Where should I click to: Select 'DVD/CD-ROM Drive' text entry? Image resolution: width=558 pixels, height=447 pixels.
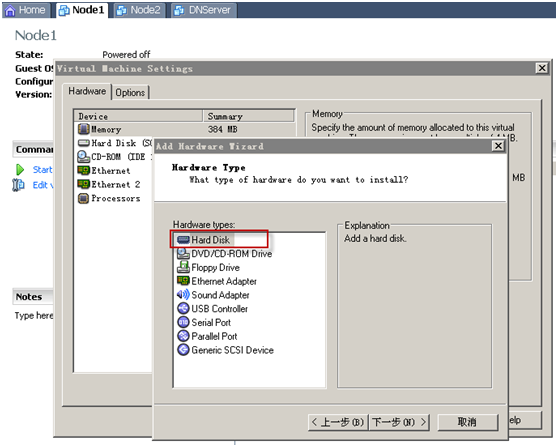coord(232,254)
